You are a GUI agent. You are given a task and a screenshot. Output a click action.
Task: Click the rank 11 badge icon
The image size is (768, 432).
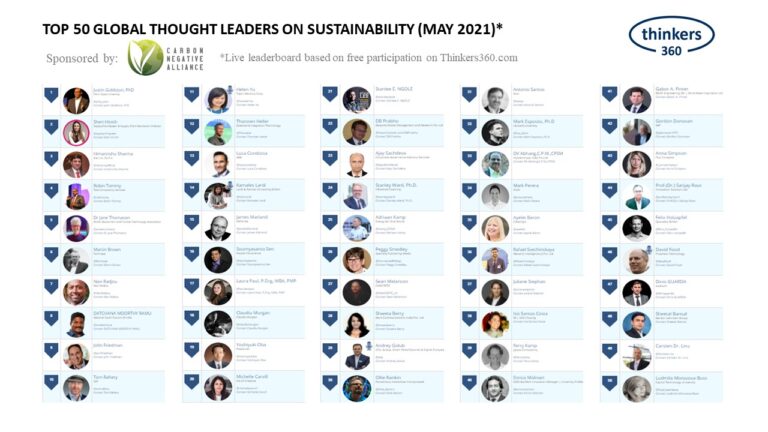[190, 95]
